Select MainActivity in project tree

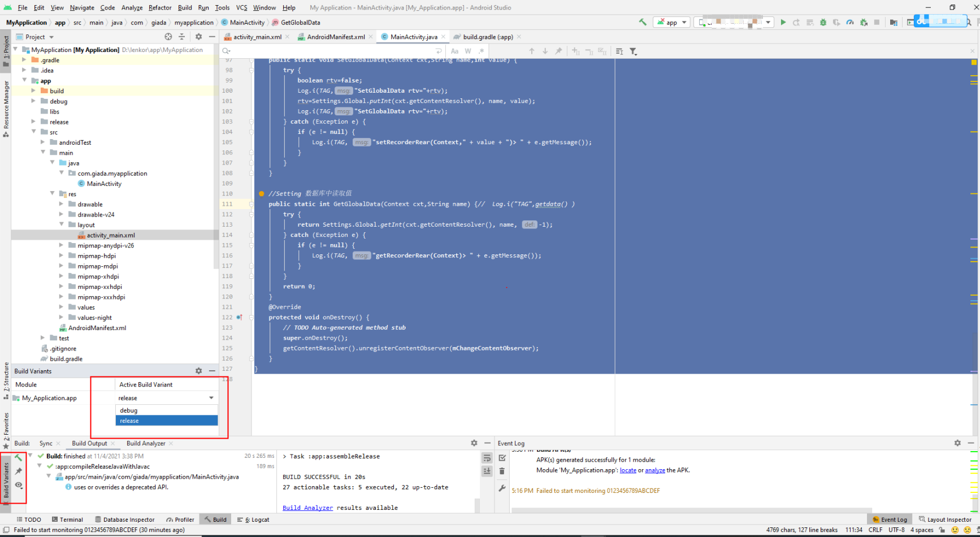pyautogui.click(x=104, y=184)
